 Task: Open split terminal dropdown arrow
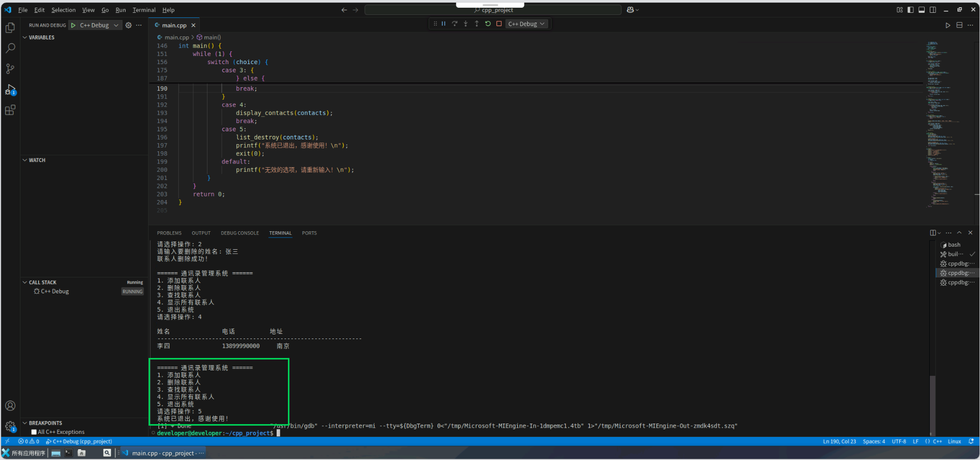point(940,233)
